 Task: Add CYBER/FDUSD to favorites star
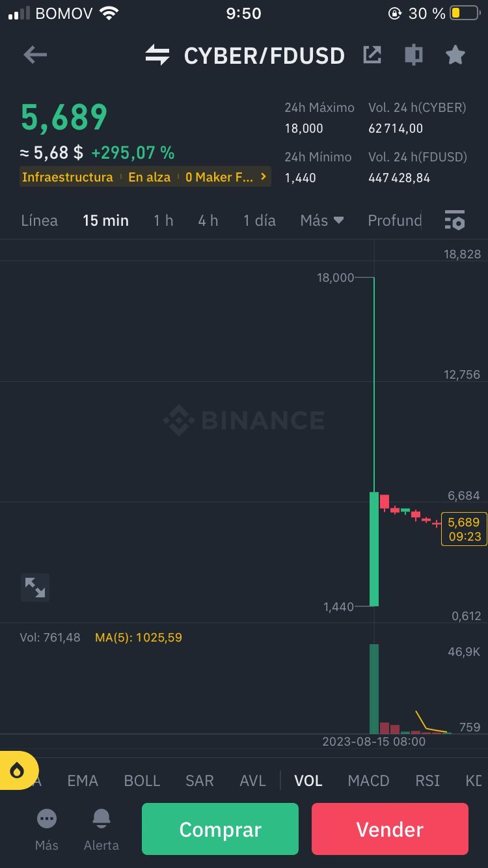tap(455, 55)
